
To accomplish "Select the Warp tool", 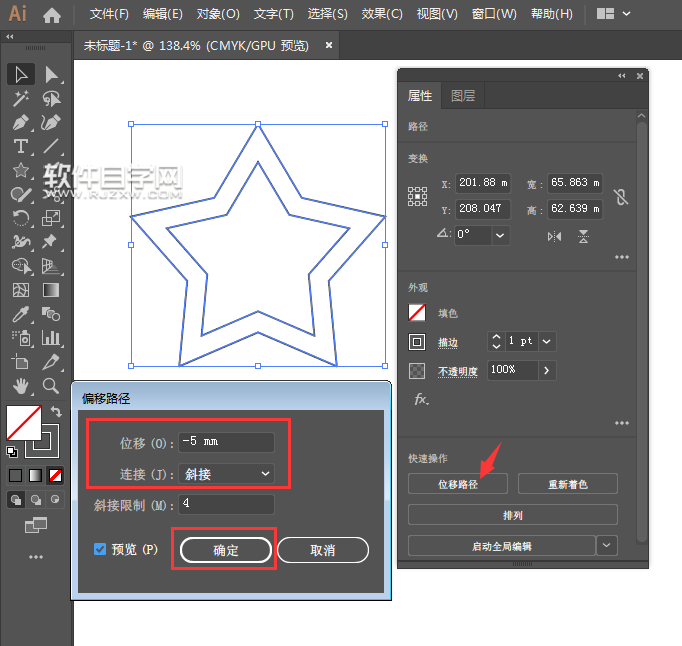I will point(20,241).
